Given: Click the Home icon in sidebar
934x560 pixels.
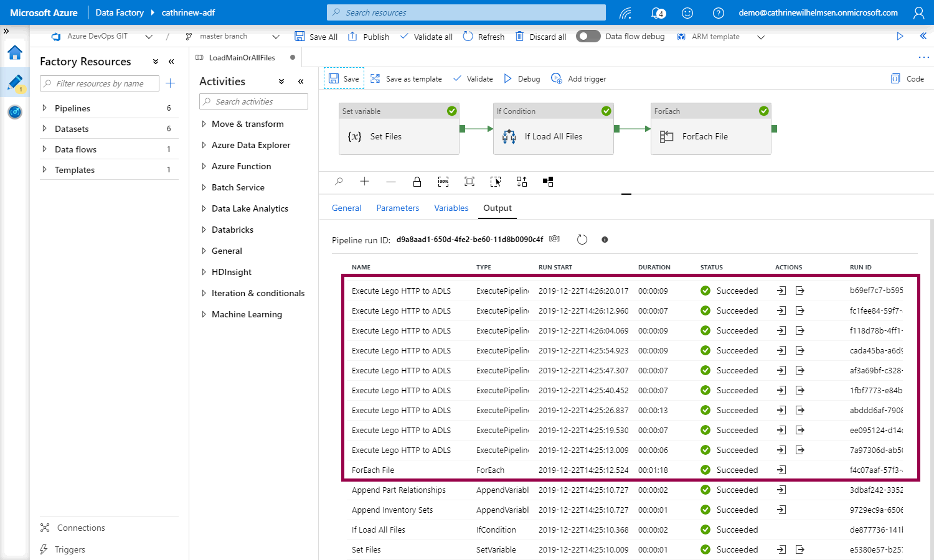Looking at the screenshot, I should click(15, 53).
